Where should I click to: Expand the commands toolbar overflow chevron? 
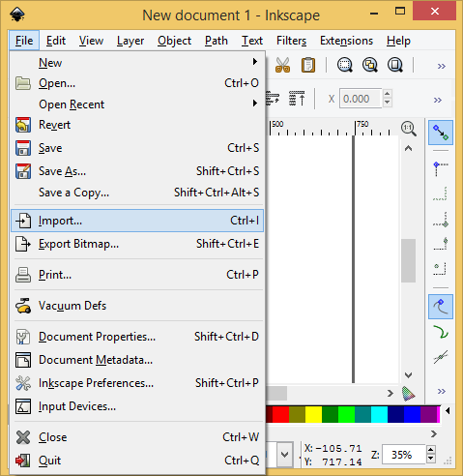(x=442, y=66)
